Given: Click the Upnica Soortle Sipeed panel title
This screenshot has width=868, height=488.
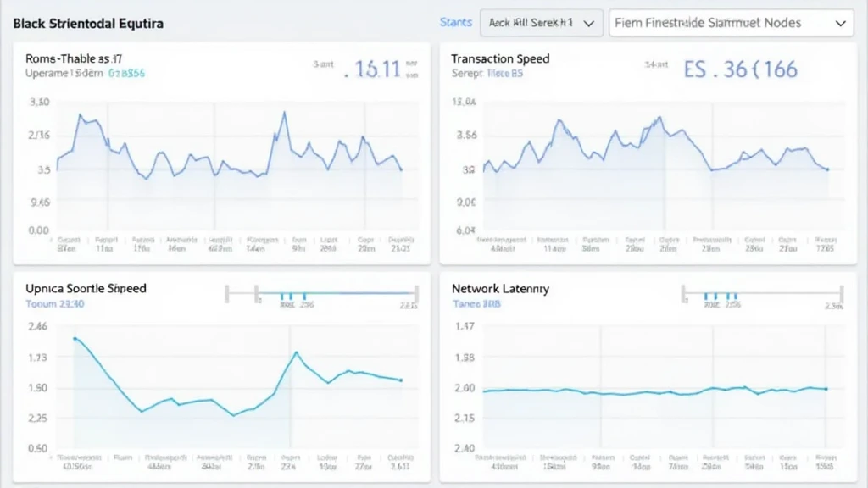Looking at the screenshot, I should pyautogui.click(x=86, y=288).
